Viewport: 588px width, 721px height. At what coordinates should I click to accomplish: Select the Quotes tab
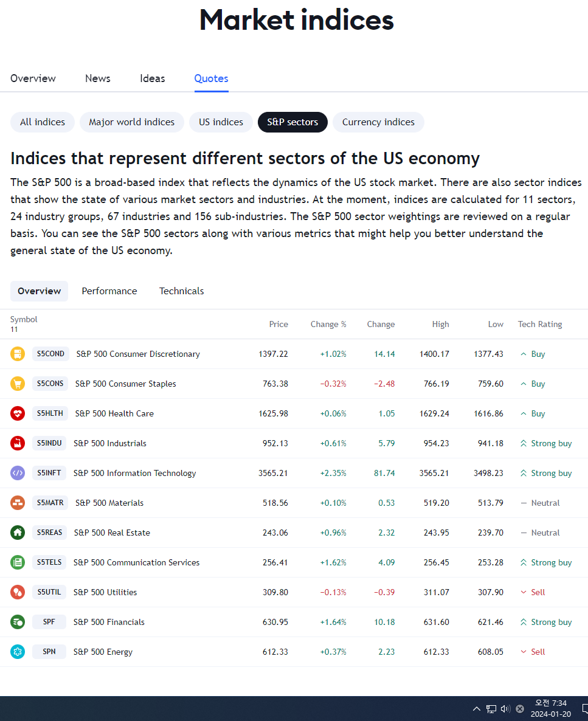pyautogui.click(x=211, y=78)
